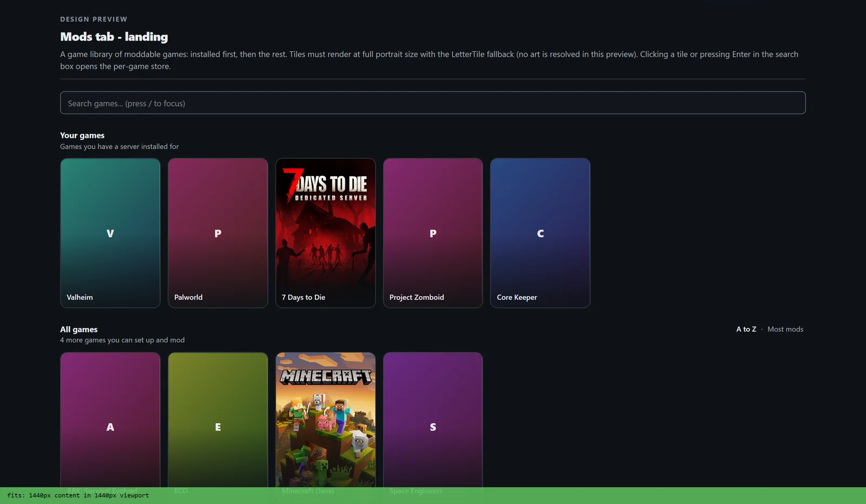Click the 'Mods tab - landing' title
Screen dimensions: 866x504
pyautogui.click(x=114, y=37)
